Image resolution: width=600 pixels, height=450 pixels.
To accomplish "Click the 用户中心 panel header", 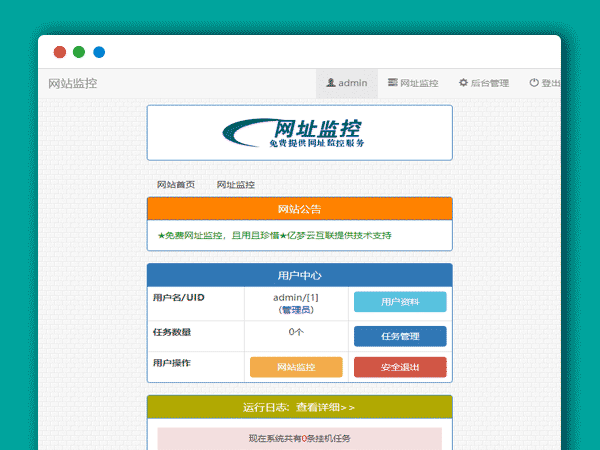I will [299, 275].
